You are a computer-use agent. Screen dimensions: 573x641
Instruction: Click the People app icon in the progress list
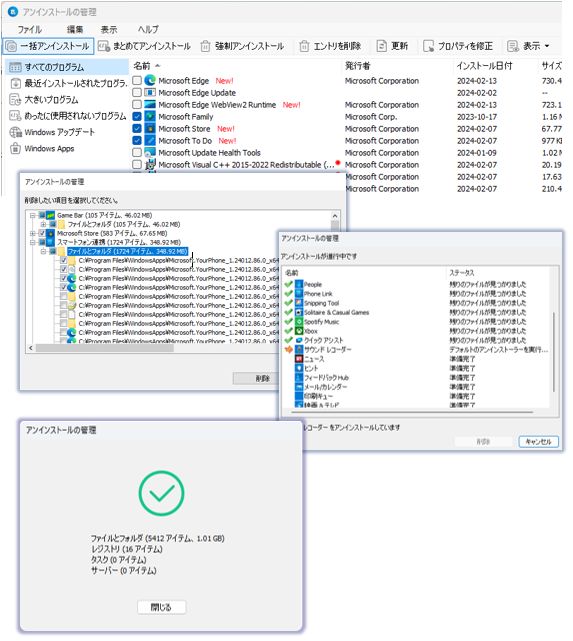[299, 285]
